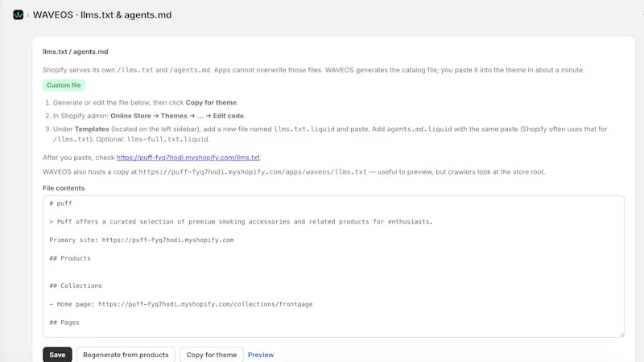This screenshot has width=644, height=362.
Task: Select the apps/waveos/llms.txt hosted URL text
Action: click(253, 172)
